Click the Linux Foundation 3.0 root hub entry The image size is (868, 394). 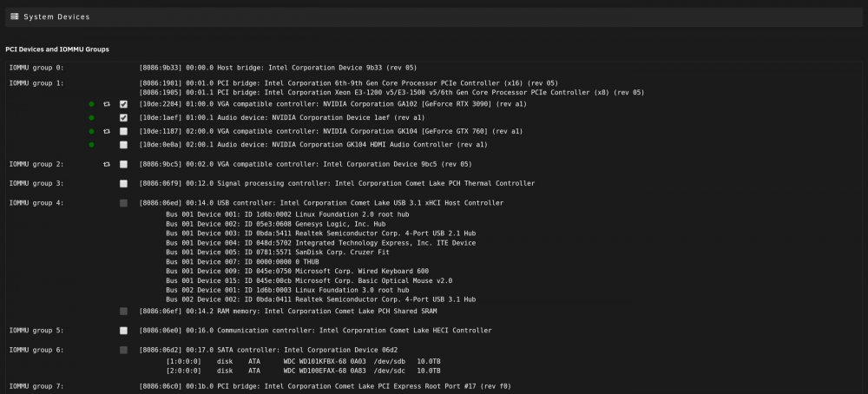[x=288, y=290]
